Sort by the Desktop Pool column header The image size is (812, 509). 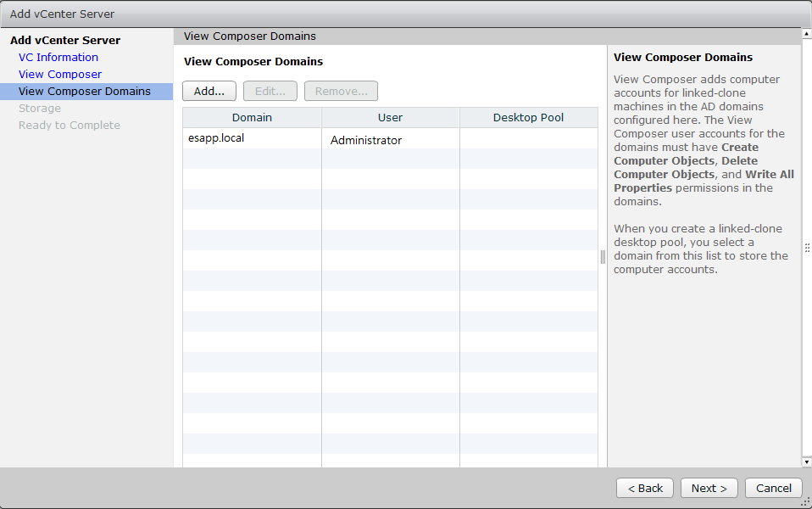click(x=529, y=118)
